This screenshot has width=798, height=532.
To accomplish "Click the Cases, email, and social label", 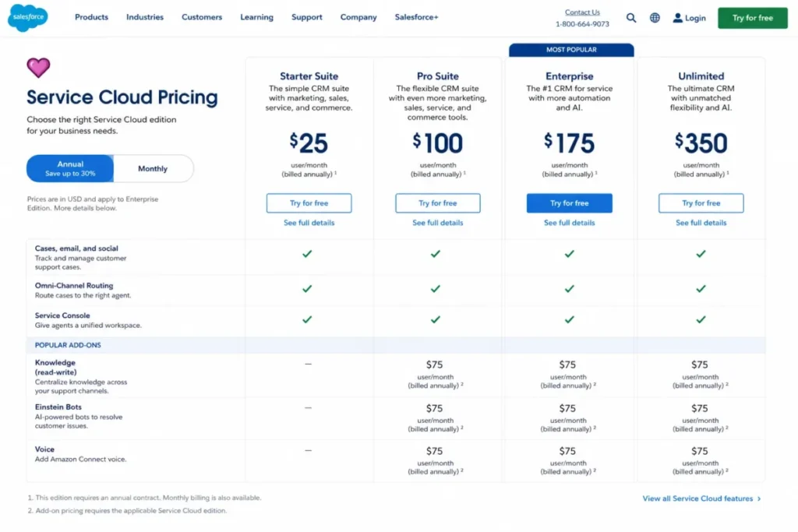I will (x=76, y=248).
